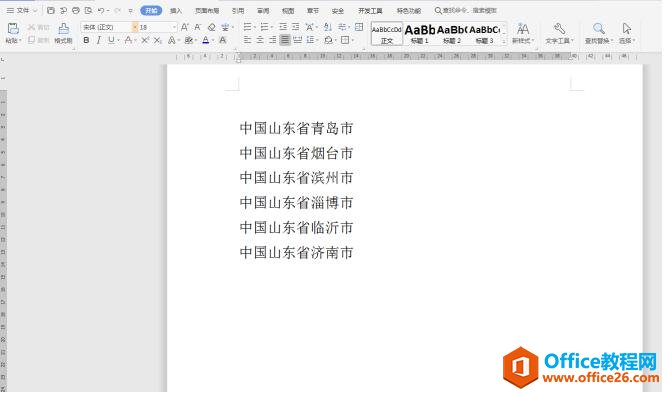This screenshot has height=395, width=666.
Task: Click the Subscript X₂ icon
Action: click(158, 40)
